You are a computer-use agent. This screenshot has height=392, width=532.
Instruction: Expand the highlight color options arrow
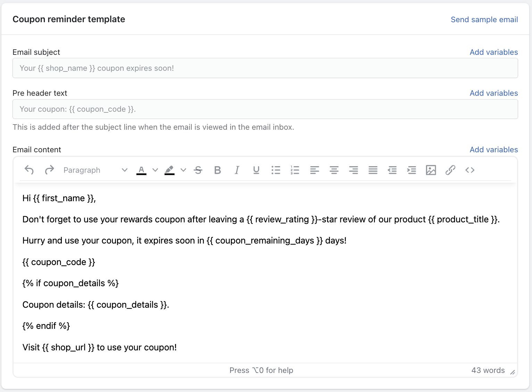pyautogui.click(x=183, y=170)
